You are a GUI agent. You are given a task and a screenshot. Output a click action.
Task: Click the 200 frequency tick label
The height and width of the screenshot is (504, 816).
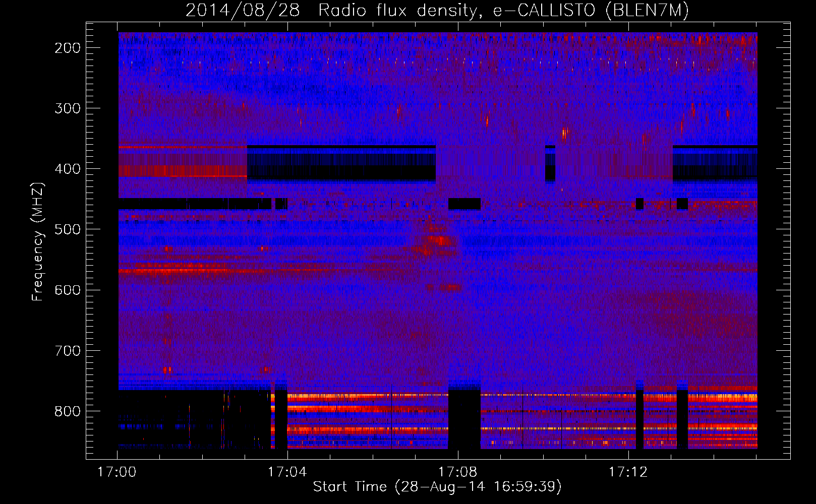68,48
